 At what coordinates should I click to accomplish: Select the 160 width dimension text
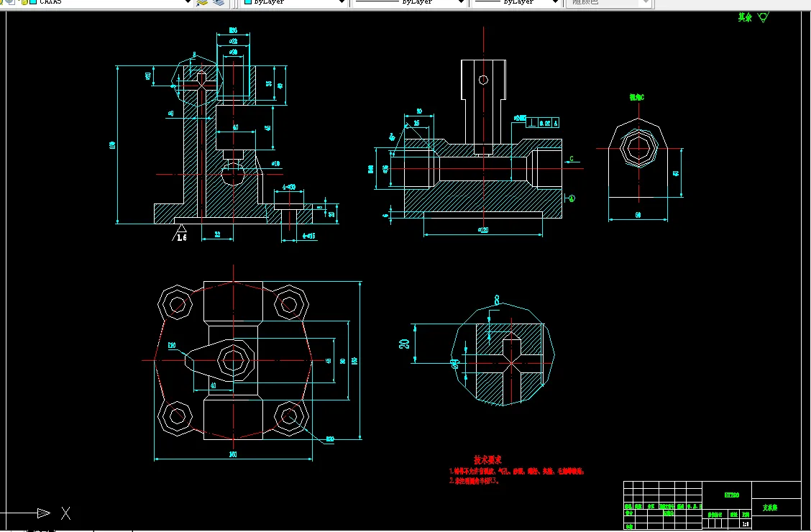click(233, 454)
